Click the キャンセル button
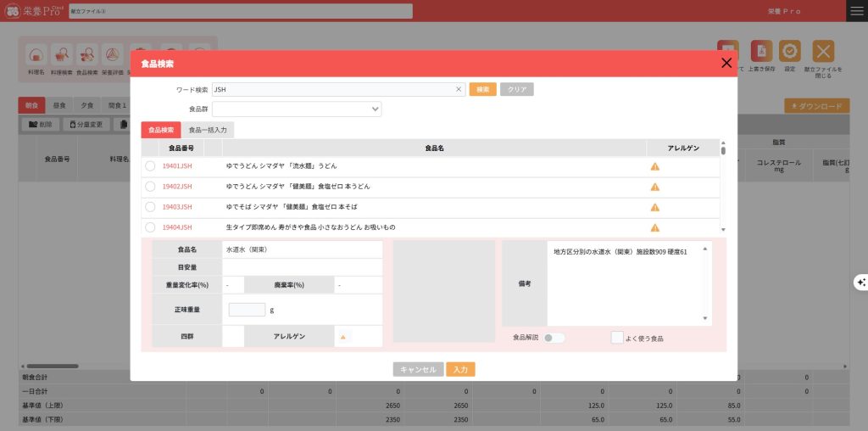 point(419,370)
